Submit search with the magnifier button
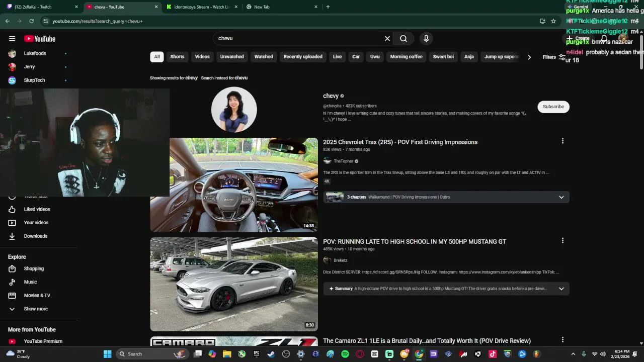The width and height of the screenshot is (644, 362). coord(404,38)
